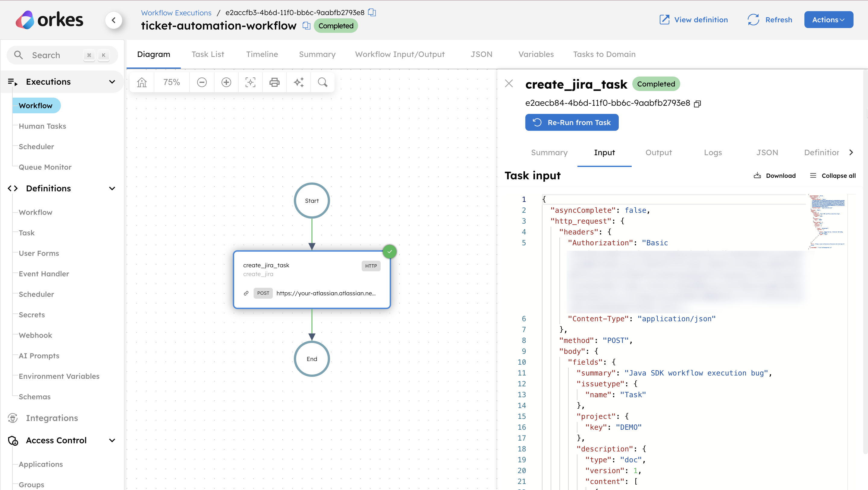The width and height of the screenshot is (868, 490).
Task: Open Environment Variables in sidebar
Action: point(59,376)
